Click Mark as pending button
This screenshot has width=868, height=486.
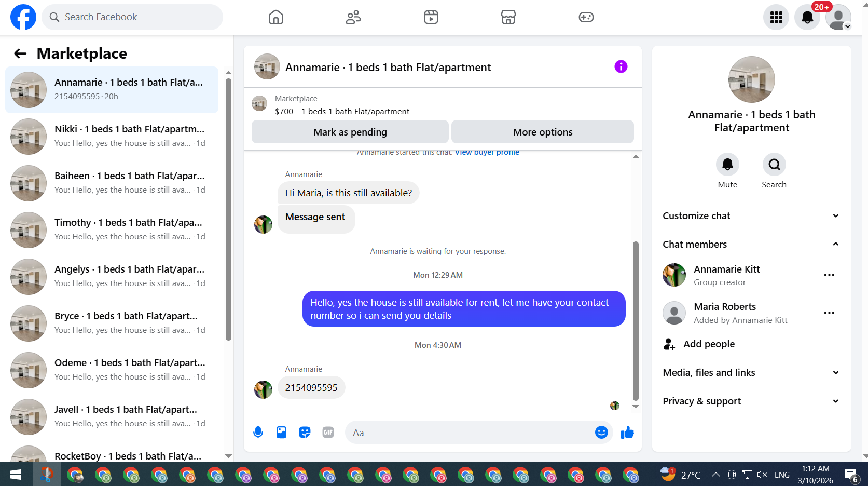[x=350, y=132]
